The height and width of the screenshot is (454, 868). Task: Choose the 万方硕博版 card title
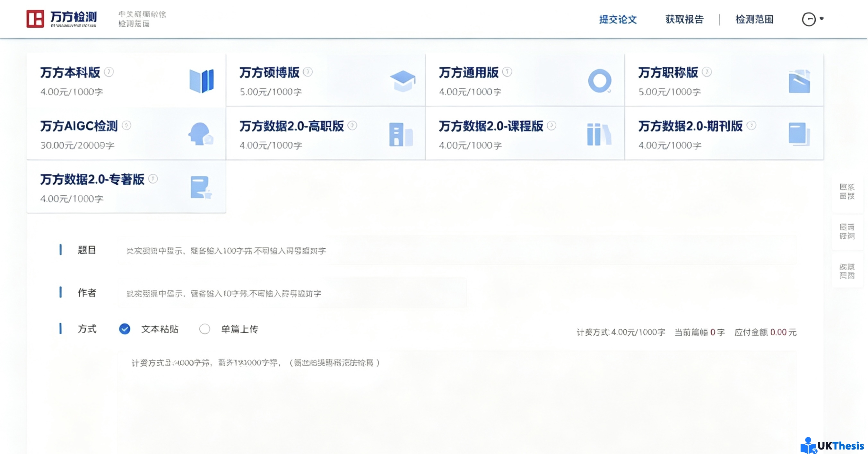[x=270, y=73]
